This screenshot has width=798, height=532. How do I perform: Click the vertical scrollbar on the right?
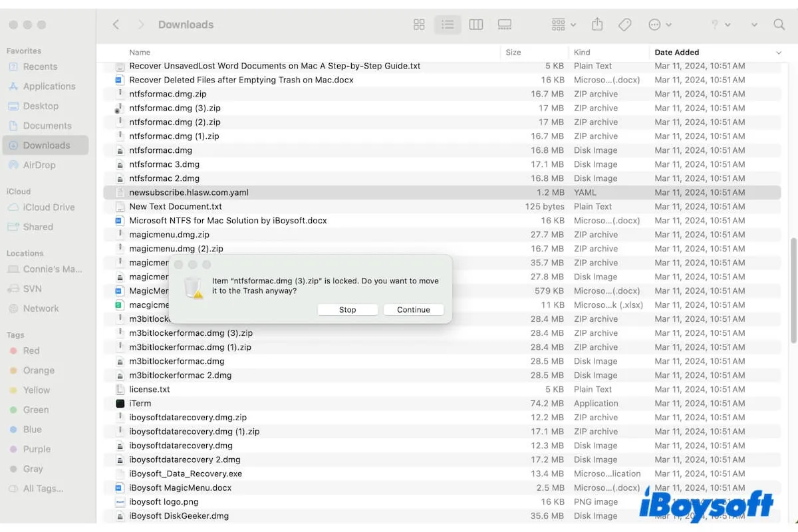click(793, 293)
